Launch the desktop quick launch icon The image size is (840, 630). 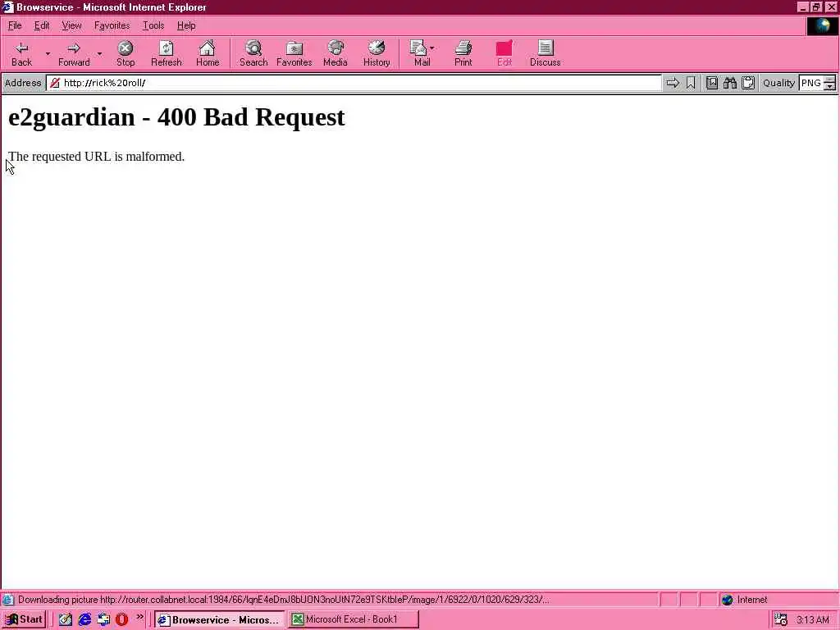(66, 620)
